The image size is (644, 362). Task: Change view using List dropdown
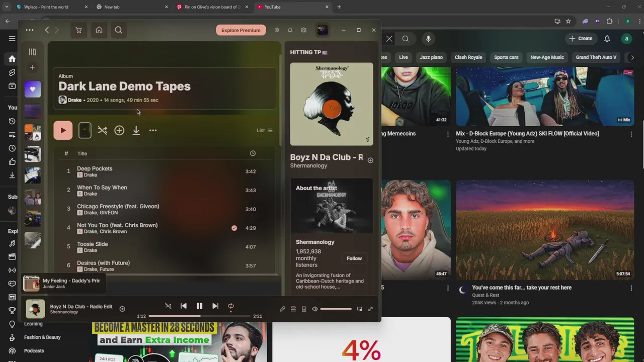click(x=265, y=131)
